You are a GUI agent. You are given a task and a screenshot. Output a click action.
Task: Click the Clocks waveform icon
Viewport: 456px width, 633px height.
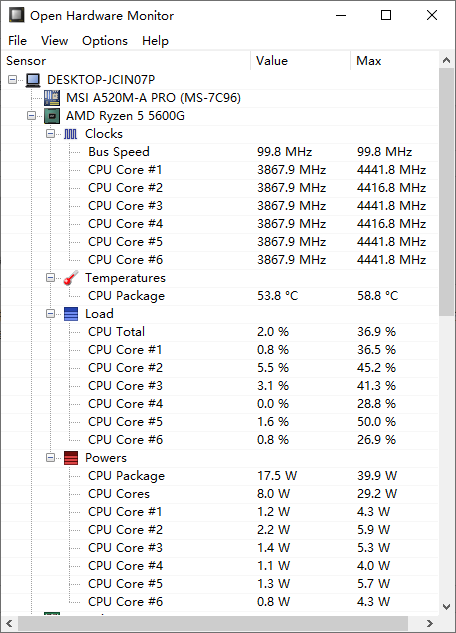point(71,134)
